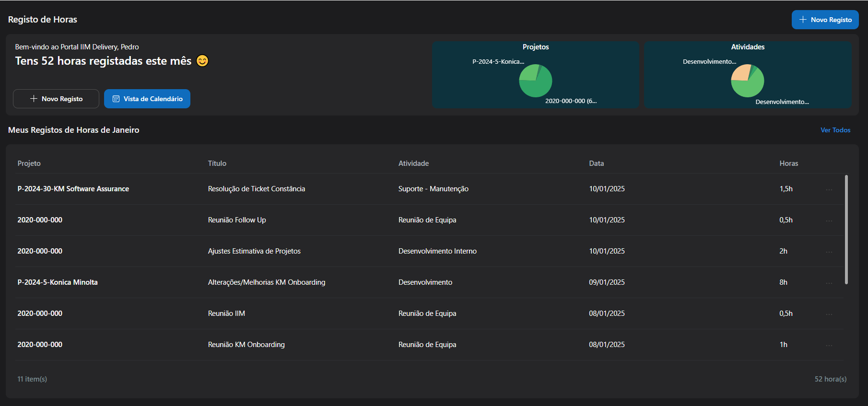Select the P-2024-30-KM Software Assurance row
Viewport: 868px width, 406px height.
[73, 189]
